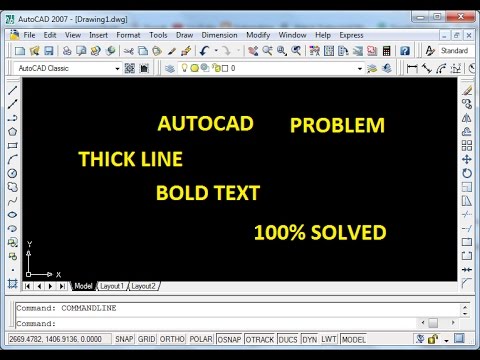Open the undo history dropdown arrow

[216, 51]
